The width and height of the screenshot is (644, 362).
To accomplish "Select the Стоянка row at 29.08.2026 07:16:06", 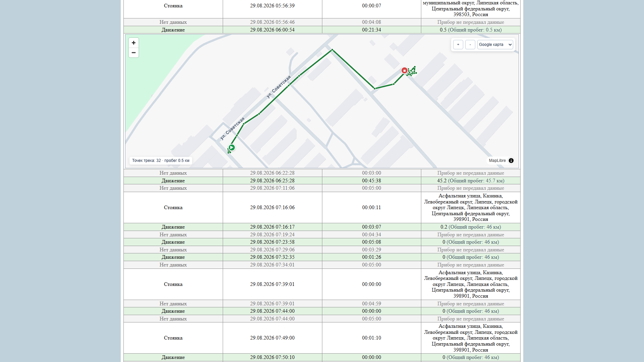I will [x=322, y=207].
